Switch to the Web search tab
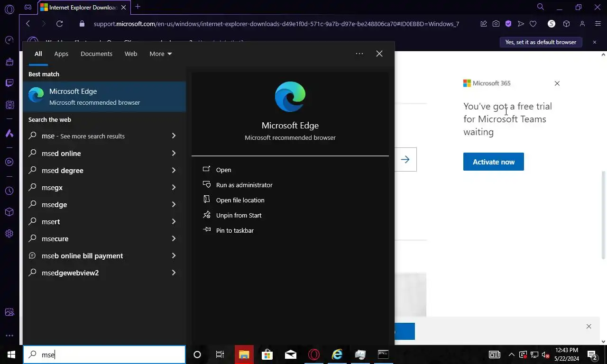Viewport: 607px width, 364px height. tap(131, 54)
